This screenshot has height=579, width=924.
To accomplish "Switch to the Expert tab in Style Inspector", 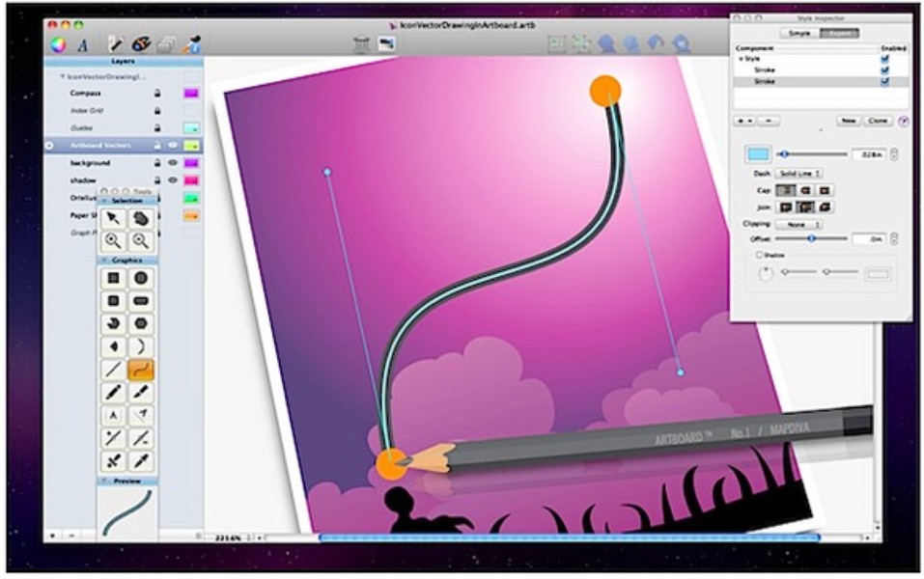I will click(839, 33).
